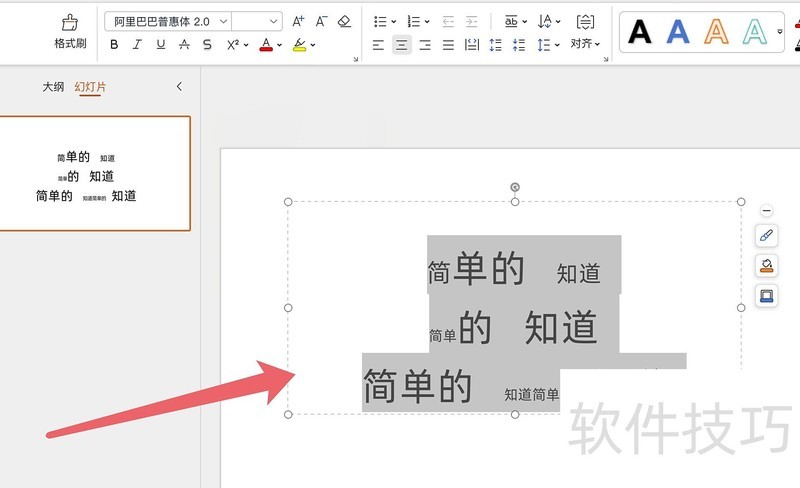Viewport: 800px width, 488px height.
Task: Apply center text alignment
Action: tap(401, 44)
